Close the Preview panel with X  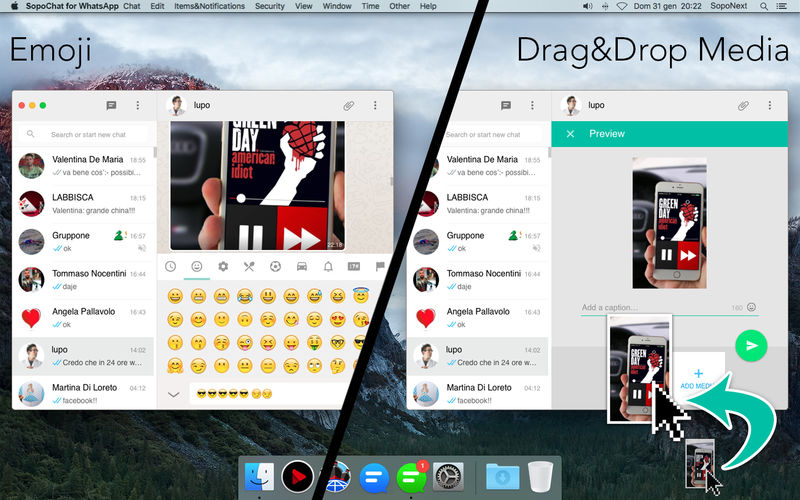[570, 134]
